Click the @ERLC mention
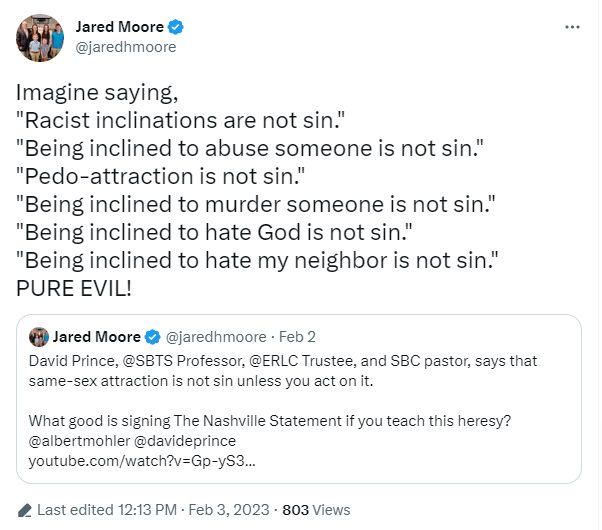 click(273, 361)
